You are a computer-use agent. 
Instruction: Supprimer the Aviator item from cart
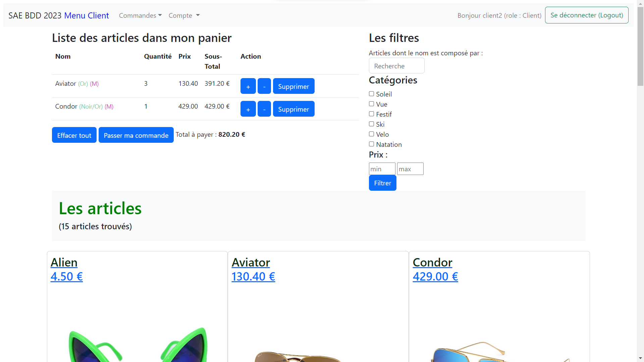(x=293, y=86)
